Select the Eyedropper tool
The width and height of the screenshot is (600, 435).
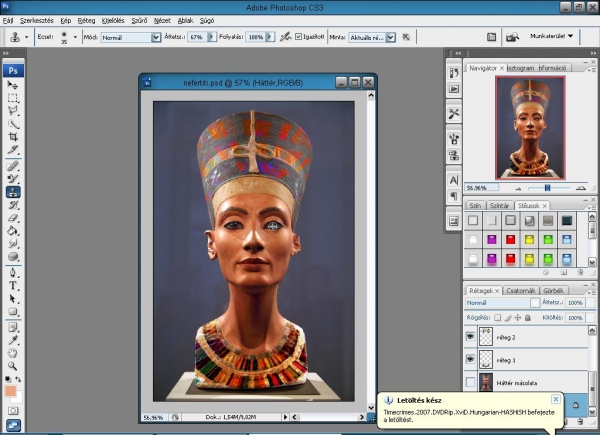pos(13,340)
